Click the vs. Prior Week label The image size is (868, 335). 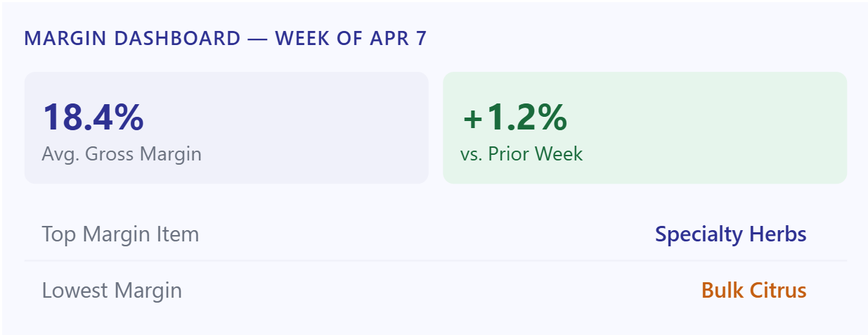click(522, 153)
